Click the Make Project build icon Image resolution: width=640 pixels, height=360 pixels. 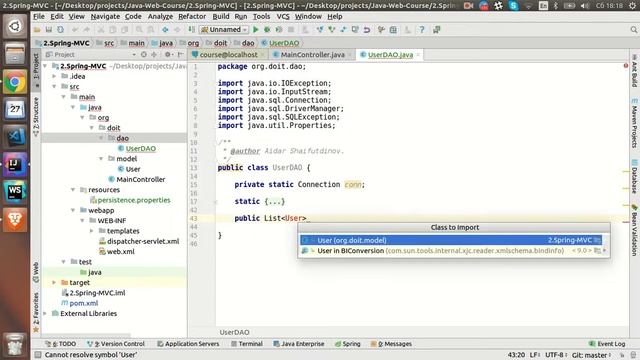(191, 30)
